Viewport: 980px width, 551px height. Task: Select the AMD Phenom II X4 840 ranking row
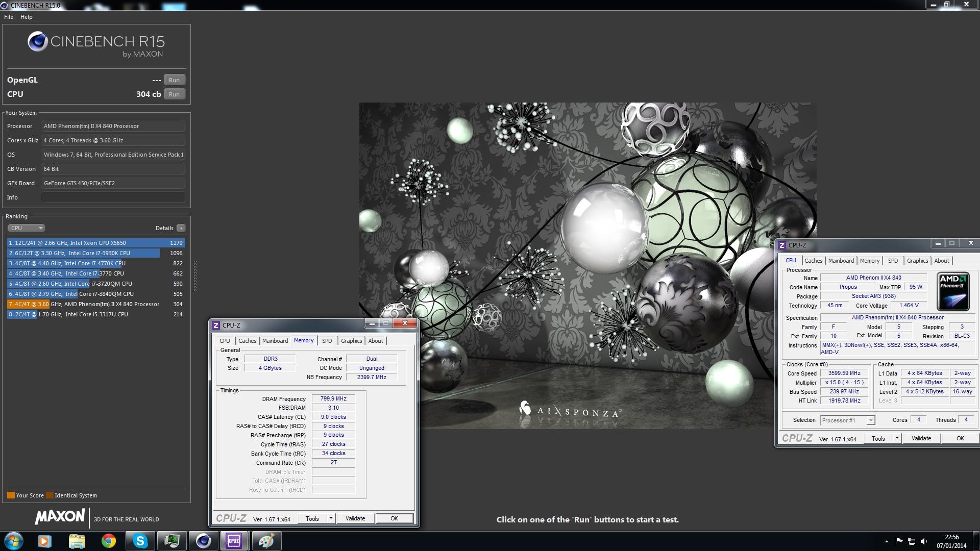95,304
